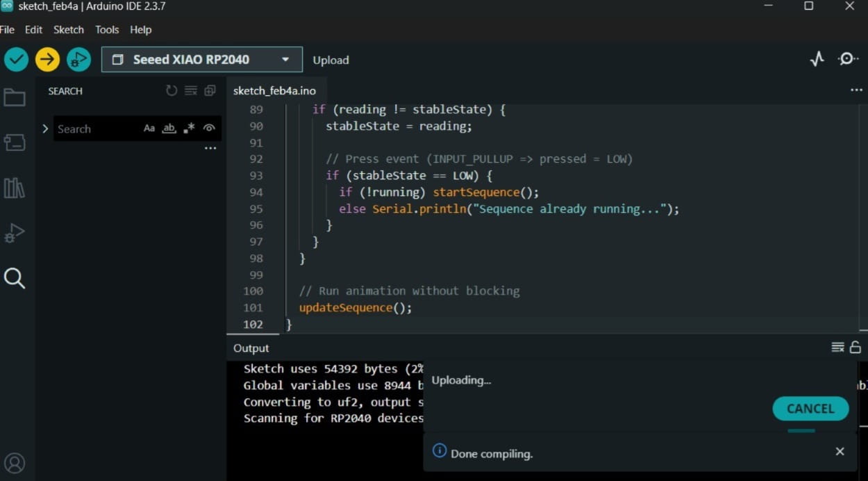868x481 pixels.
Task: Dismiss the Done compiling notification
Action: click(x=840, y=452)
